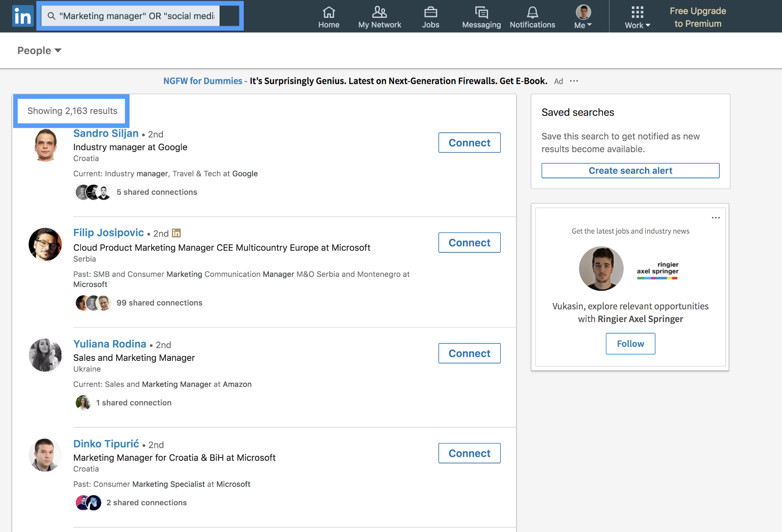
Task: Click the search magnifier icon
Action: pos(51,16)
